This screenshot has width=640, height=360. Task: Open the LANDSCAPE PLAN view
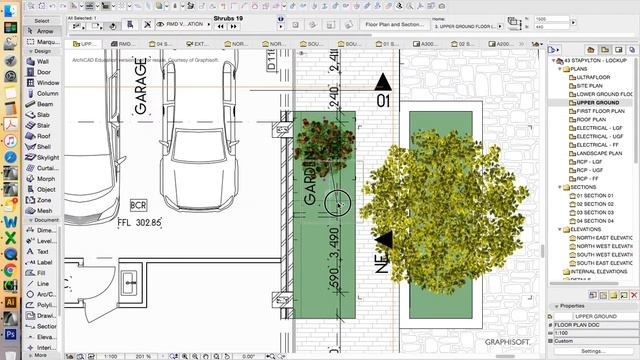tap(596, 153)
